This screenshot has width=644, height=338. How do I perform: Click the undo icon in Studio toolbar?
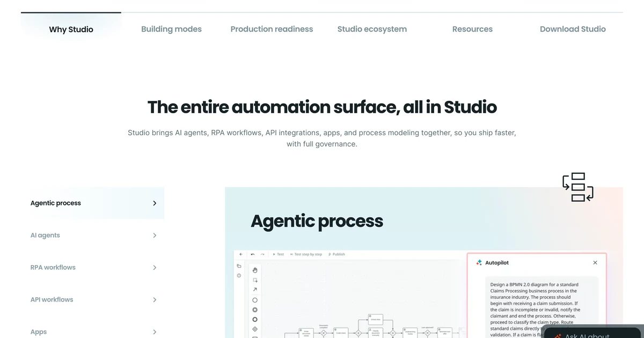(x=252, y=254)
